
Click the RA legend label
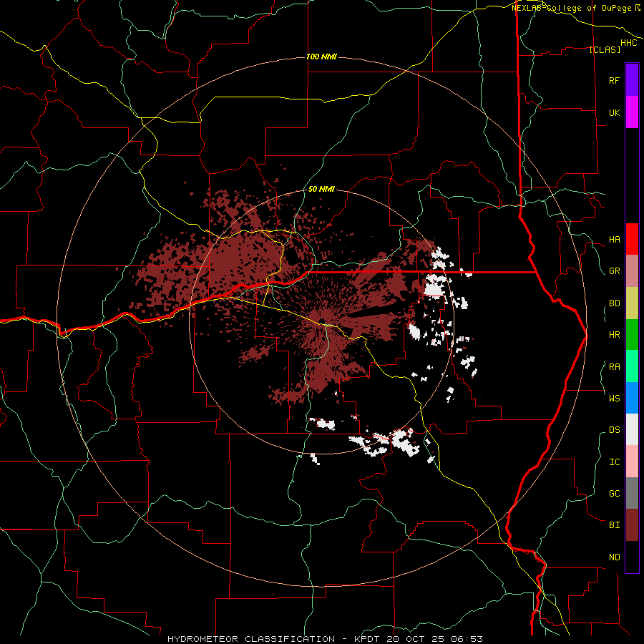(x=614, y=366)
